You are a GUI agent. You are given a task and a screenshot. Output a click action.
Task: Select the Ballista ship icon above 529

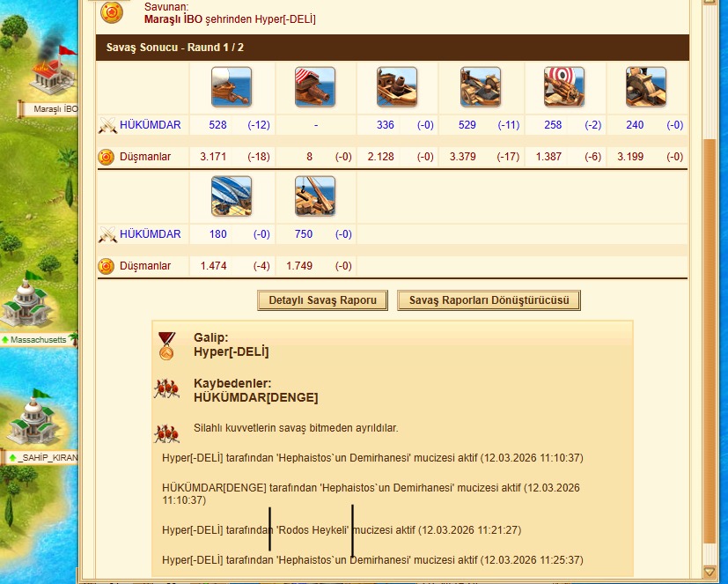(x=481, y=87)
